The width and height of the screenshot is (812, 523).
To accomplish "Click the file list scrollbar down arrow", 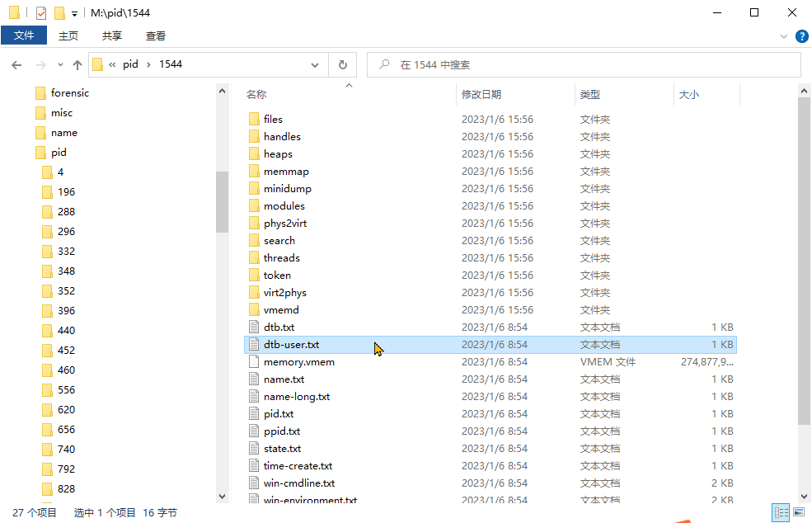I will coord(804,496).
